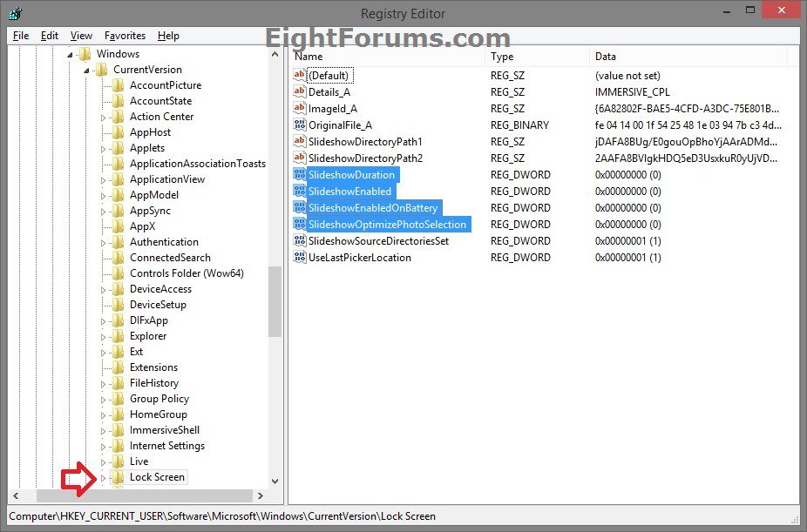Click the Registry Editor title bar icon

tap(13, 12)
